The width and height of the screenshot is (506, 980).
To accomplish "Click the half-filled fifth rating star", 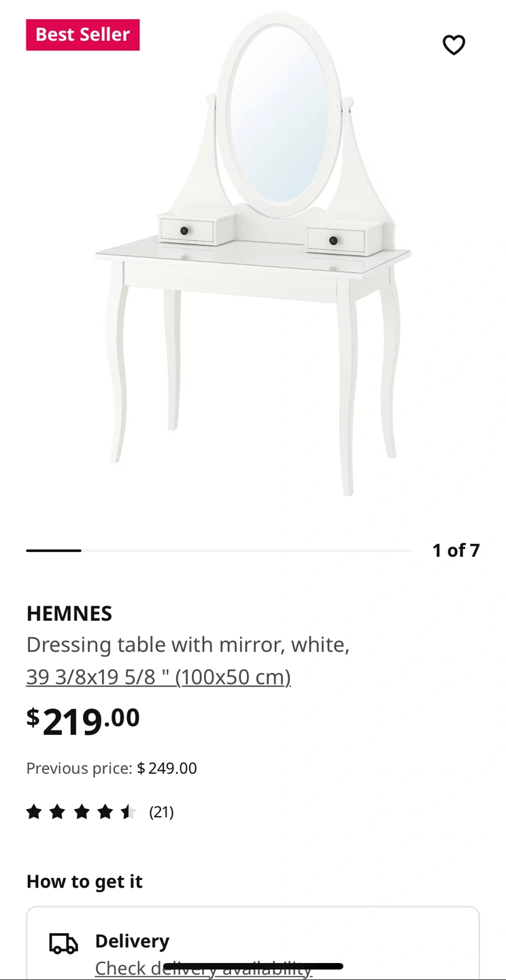I will tap(128, 811).
